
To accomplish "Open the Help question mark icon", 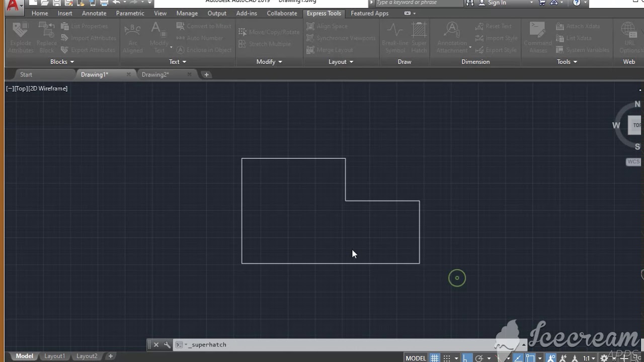I will click(x=577, y=3).
